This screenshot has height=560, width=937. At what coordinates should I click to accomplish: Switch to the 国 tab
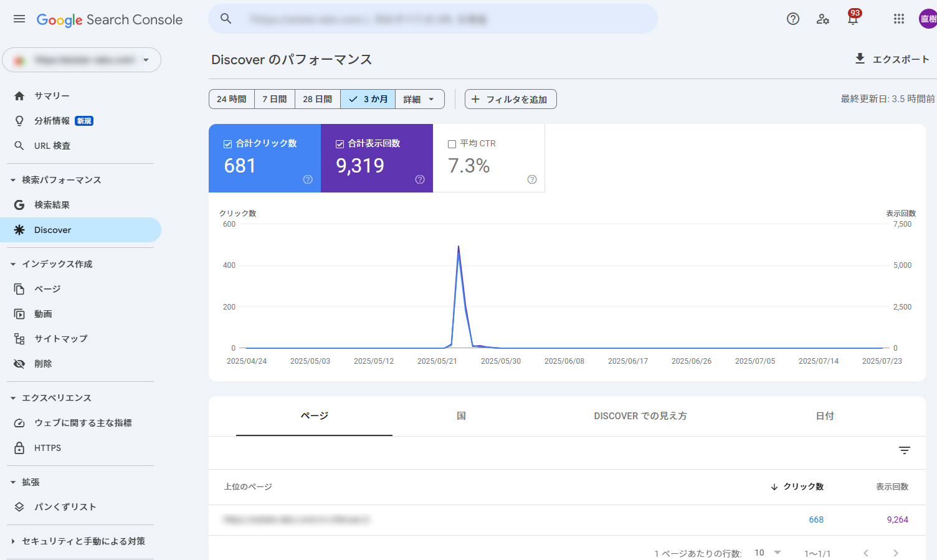[461, 416]
